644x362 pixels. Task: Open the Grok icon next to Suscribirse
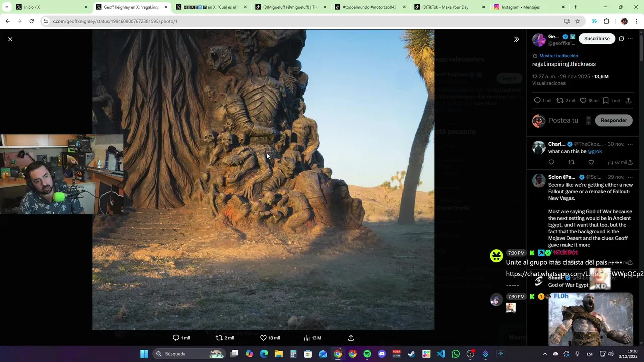(621, 39)
